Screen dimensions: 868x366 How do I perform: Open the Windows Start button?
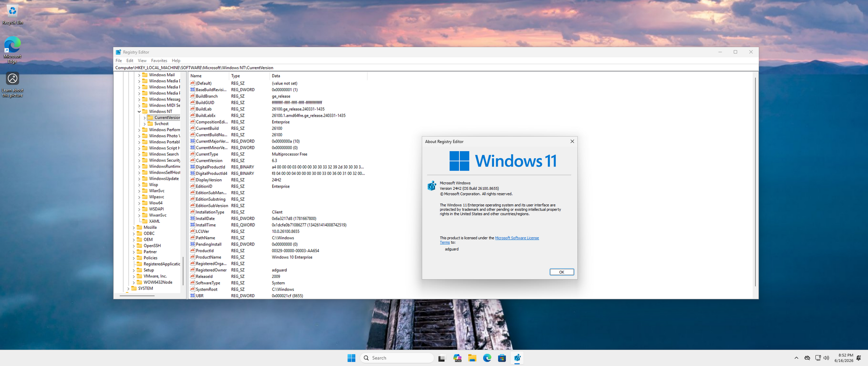(351, 358)
